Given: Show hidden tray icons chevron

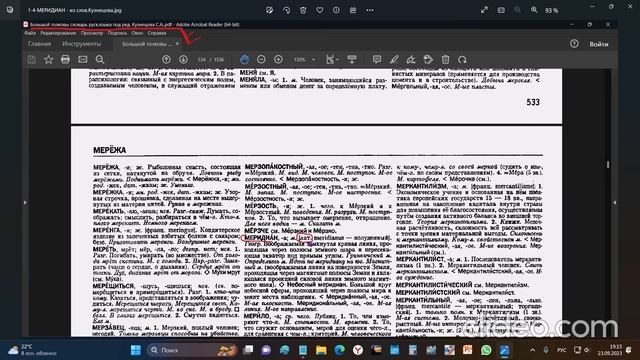Looking at the screenshot, I should [532, 350].
